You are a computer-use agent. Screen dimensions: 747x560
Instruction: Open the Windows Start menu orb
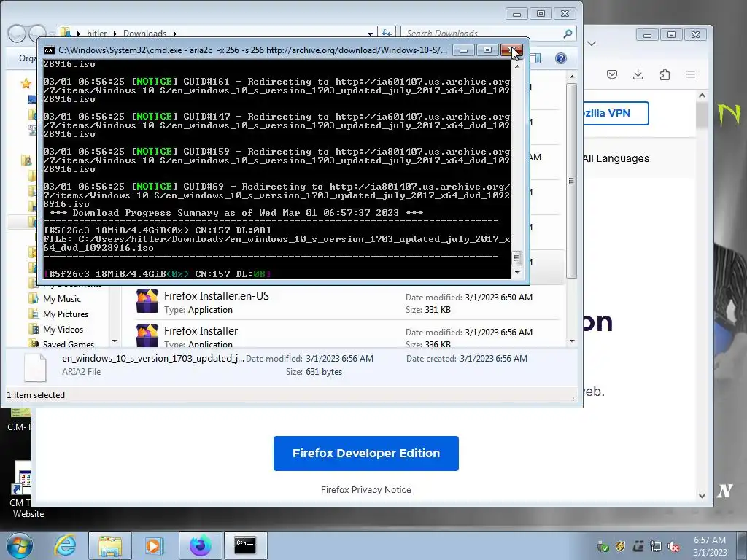point(20,545)
